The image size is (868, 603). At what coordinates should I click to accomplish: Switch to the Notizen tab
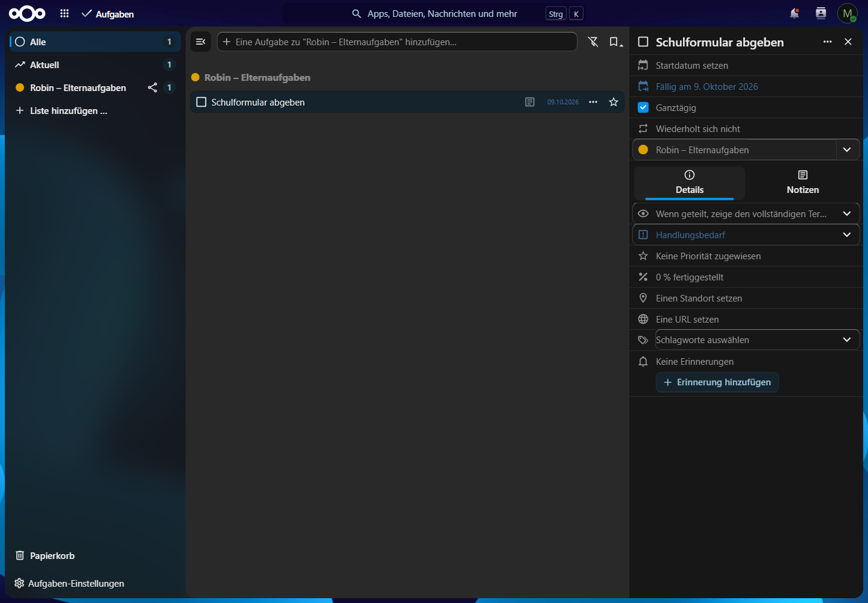coord(803,183)
